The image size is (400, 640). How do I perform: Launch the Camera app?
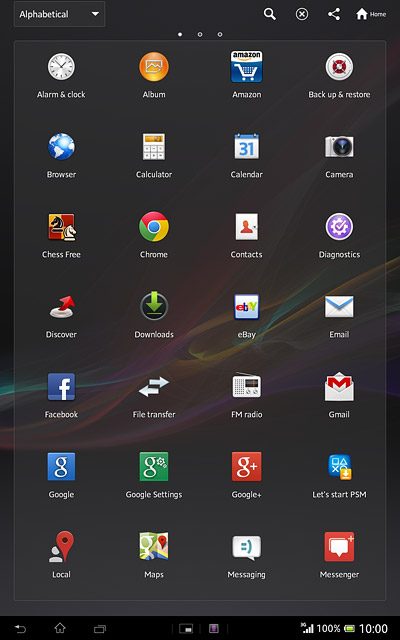(x=339, y=147)
